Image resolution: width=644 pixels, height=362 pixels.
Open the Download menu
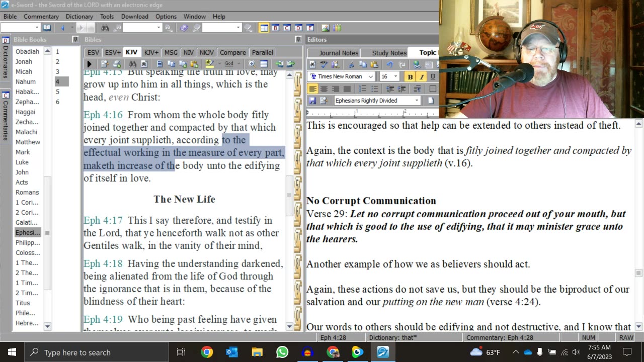135,17
